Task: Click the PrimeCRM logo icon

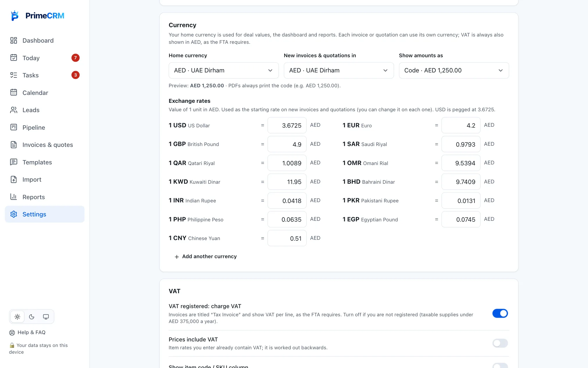Action: click(15, 15)
